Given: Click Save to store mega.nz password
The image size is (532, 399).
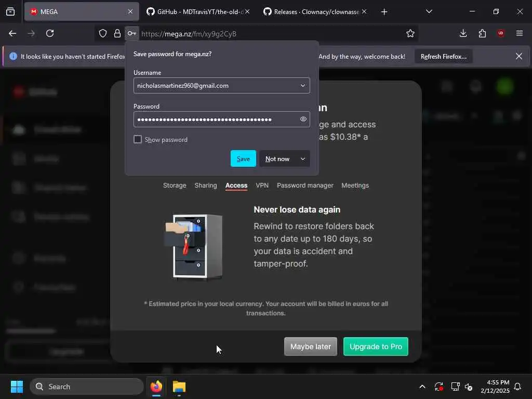Looking at the screenshot, I should pos(243,159).
